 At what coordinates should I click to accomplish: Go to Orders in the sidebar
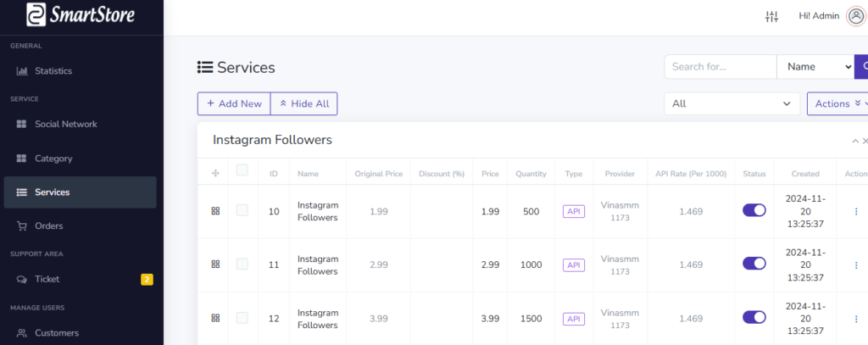pyautogui.click(x=48, y=226)
